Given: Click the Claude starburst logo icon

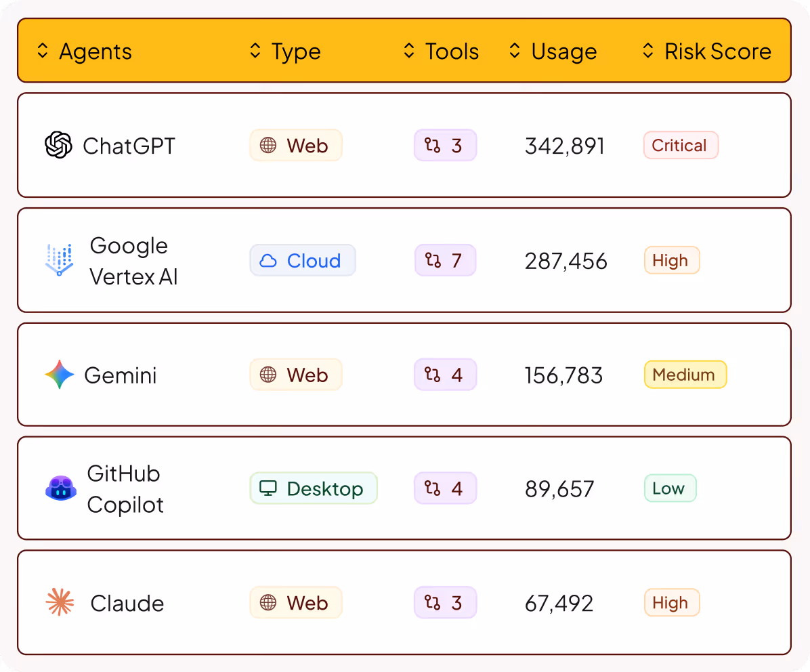Looking at the screenshot, I should [x=60, y=602].
